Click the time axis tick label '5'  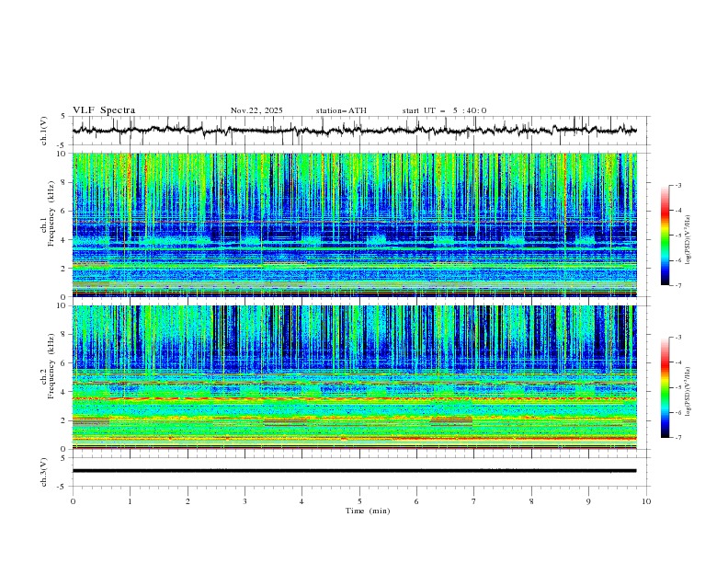click(359, 501)
